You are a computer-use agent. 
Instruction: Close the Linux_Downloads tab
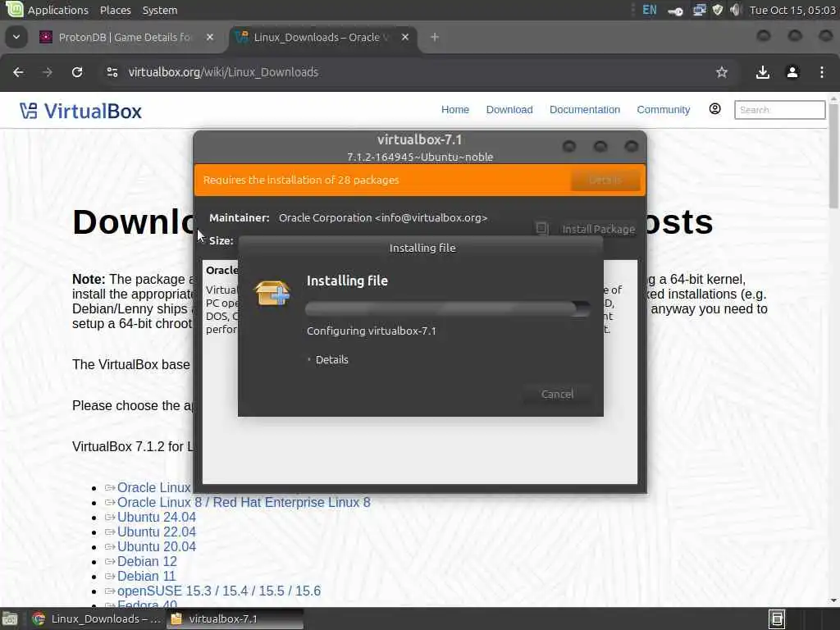405,37
